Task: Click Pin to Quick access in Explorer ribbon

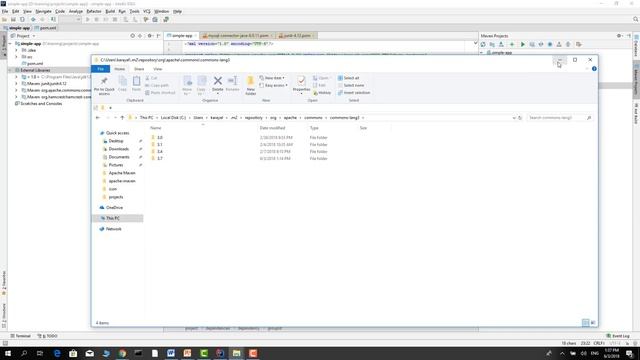Action: [104, 86]
